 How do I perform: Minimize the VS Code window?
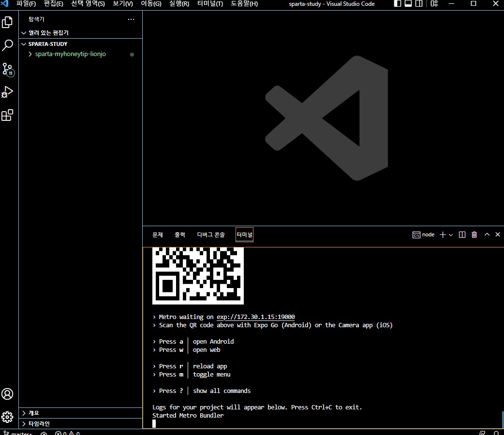click(x=451, y=3)
